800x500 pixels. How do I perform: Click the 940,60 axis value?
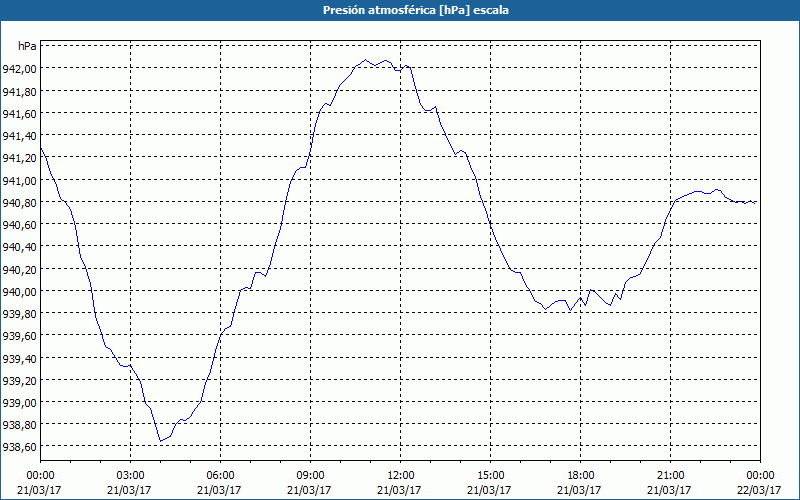pyautogui.click(x=19, y=224)
